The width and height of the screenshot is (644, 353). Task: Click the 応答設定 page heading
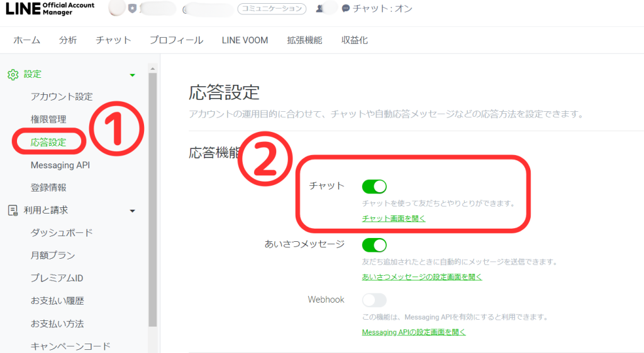click(x=225, y=93)
